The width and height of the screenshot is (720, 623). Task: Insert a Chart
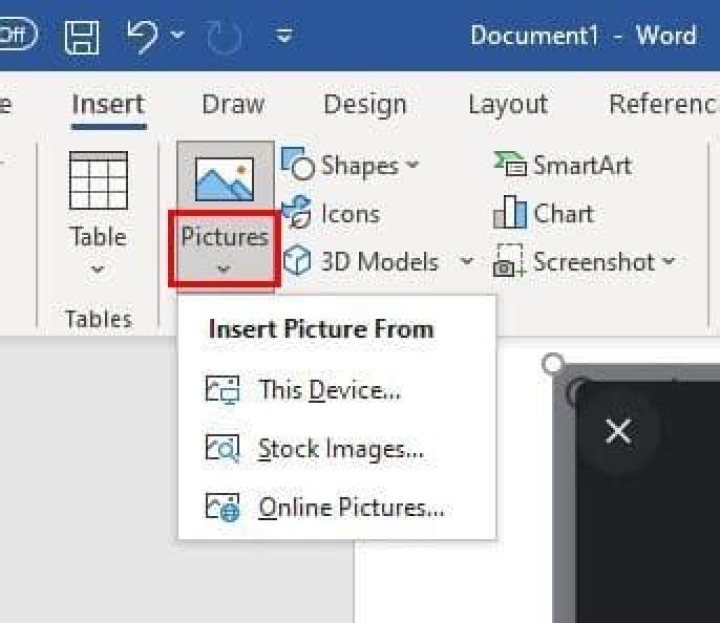[x=544, y=214]
